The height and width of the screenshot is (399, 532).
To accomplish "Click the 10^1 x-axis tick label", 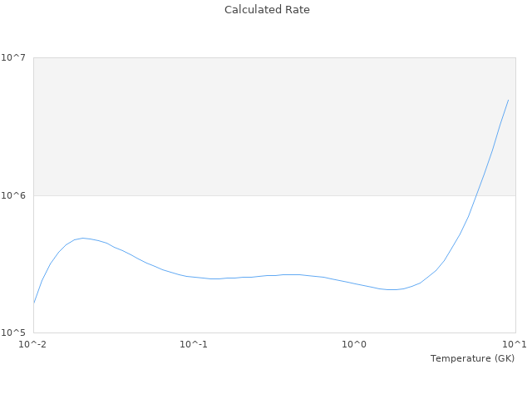I will coord(515,344).
